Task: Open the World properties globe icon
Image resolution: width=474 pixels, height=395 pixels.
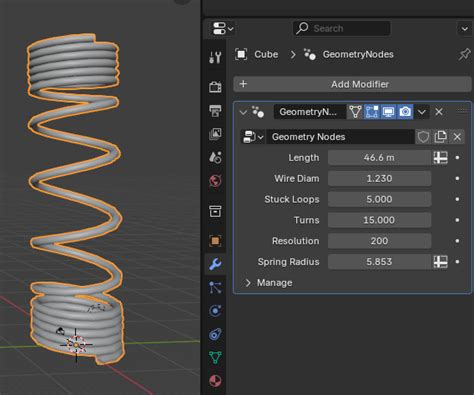Action: [215, 181]
